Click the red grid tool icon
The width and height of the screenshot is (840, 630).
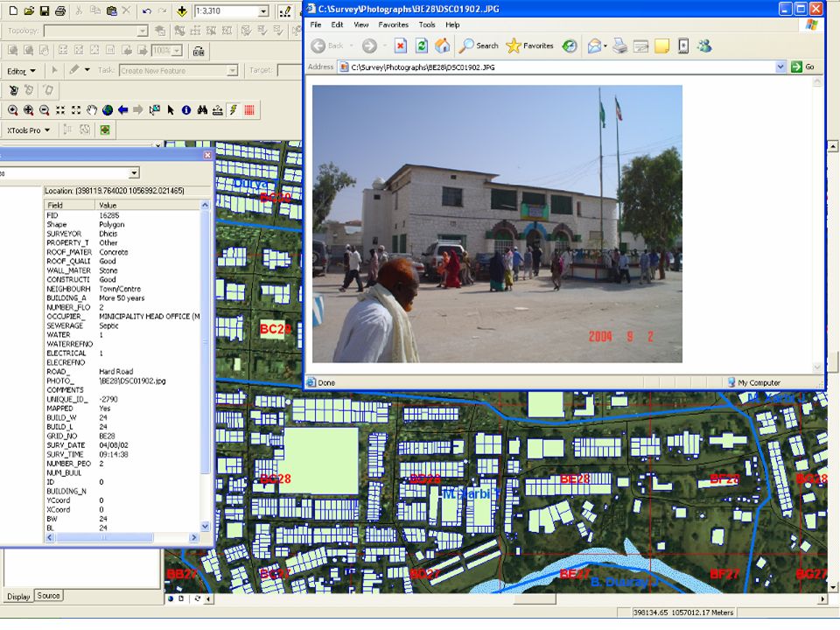pyautogui.click(x=249, y=110)
